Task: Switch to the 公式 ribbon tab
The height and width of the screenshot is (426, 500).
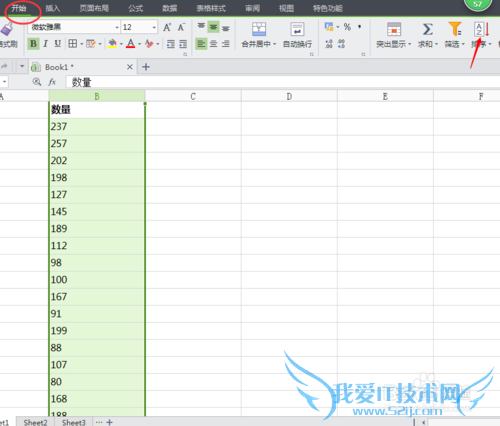Action: pyautogui.click(x=136, y=8)
